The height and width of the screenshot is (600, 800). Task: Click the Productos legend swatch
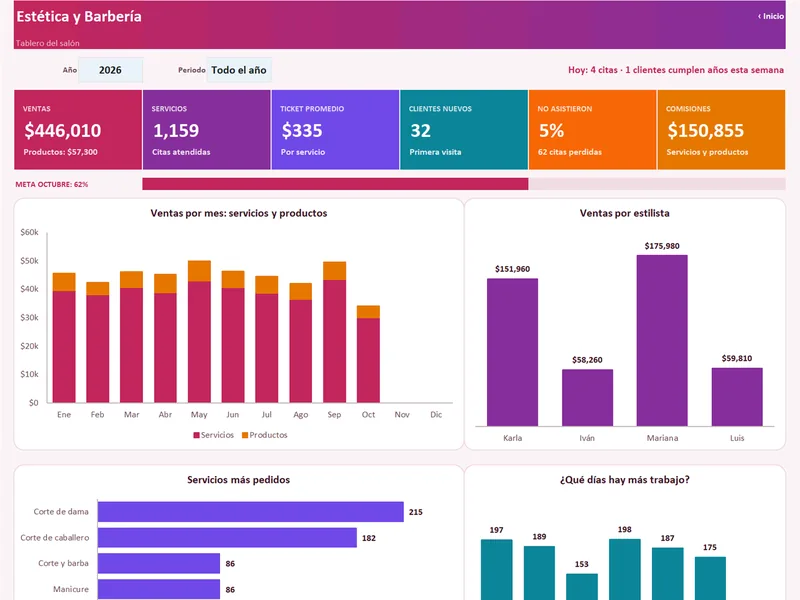click(245, 435)
